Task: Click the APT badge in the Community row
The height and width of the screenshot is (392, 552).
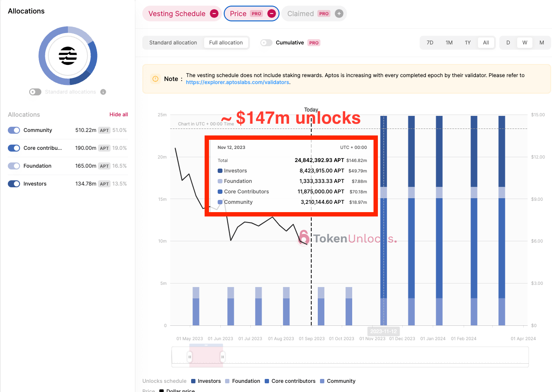Action: (x=104, y=130)
